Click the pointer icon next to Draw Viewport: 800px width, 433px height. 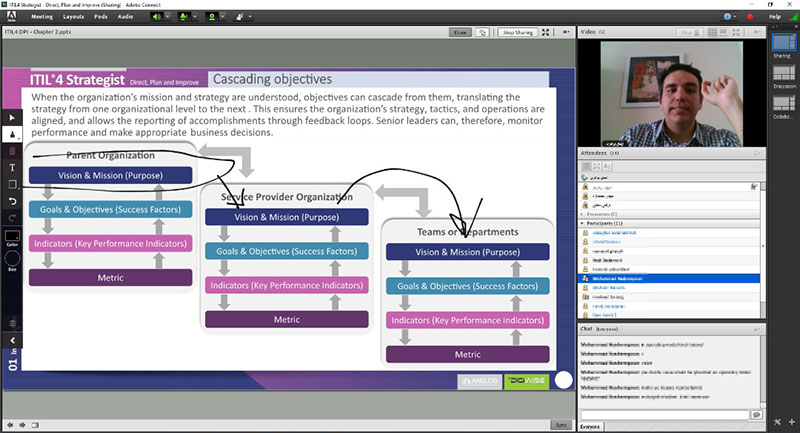coord(482,32)
